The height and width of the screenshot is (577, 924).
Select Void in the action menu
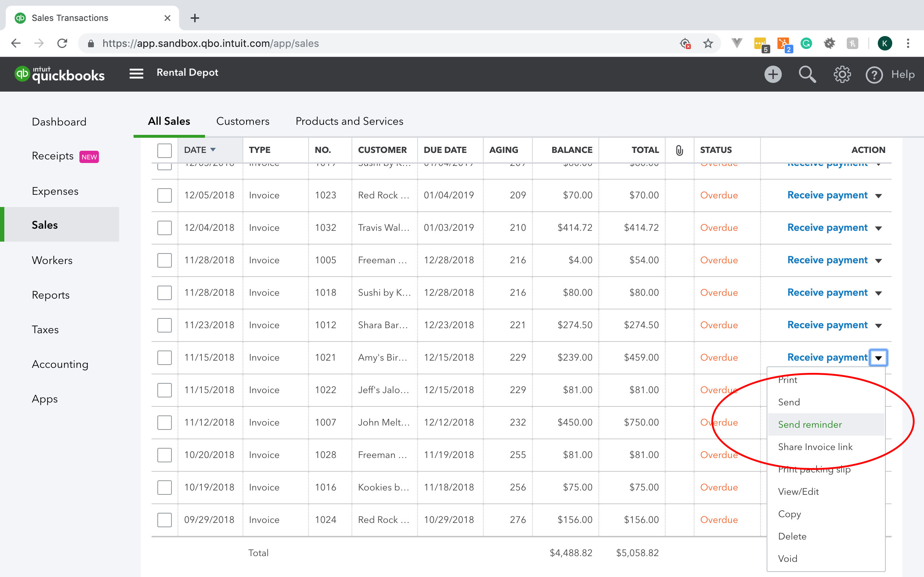[x=787, y=559]
